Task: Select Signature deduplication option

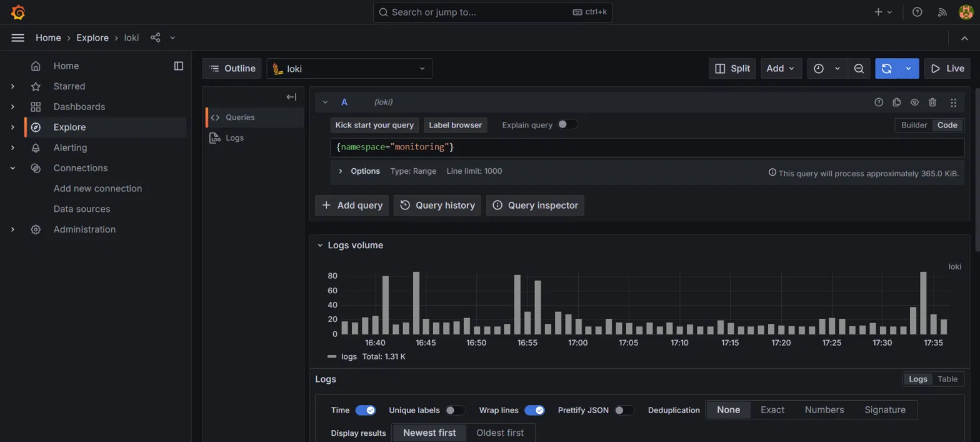Action: coord(885,410)
